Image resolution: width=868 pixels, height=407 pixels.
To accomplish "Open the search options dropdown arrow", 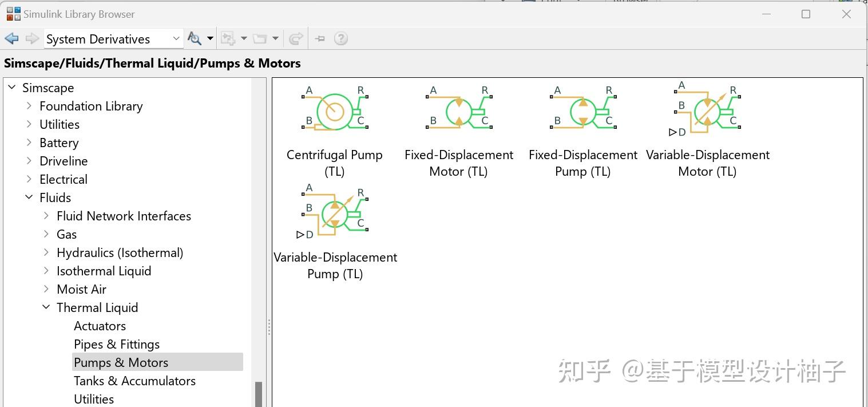I will [x=210, y=38].
